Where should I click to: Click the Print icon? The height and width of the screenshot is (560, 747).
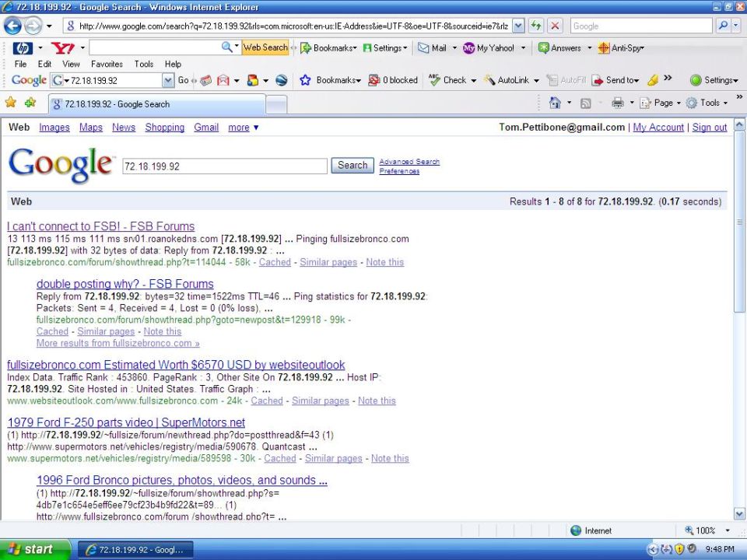[x=617, y=103]
